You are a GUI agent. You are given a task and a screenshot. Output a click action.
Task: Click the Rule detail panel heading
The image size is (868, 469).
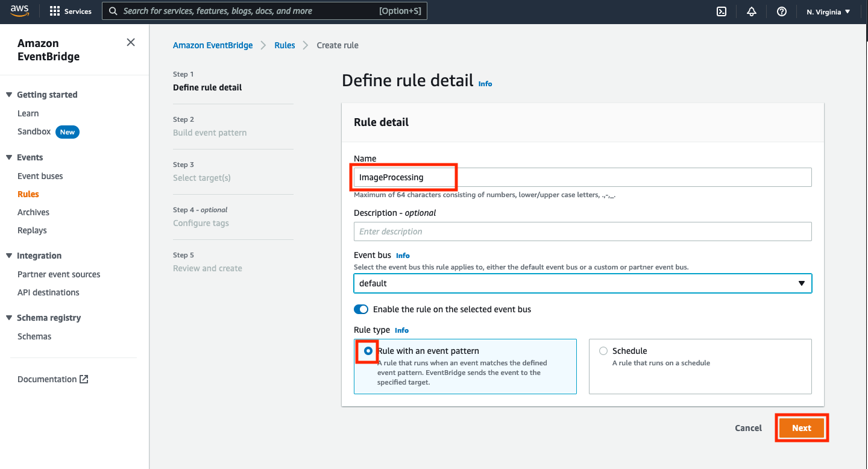click(382, 122)
